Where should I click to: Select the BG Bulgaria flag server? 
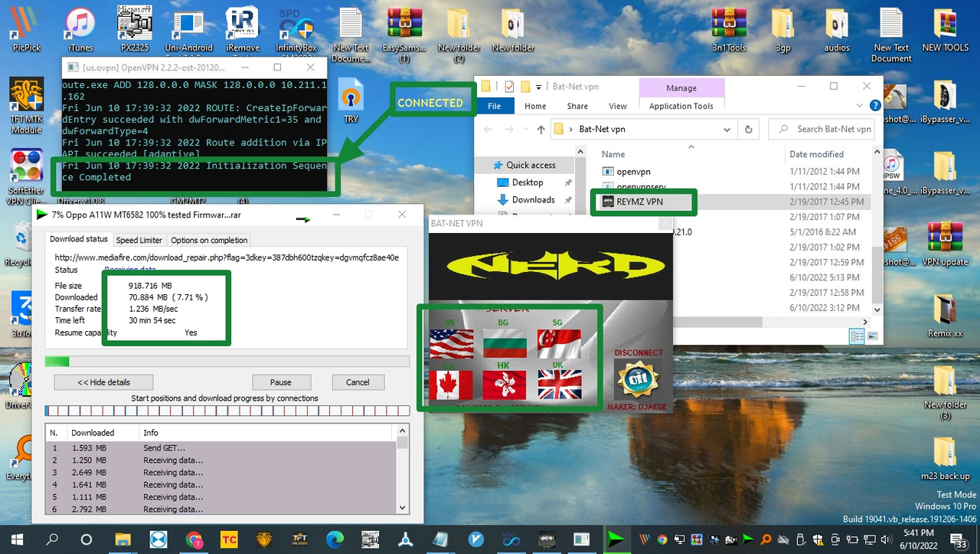(x=505, y=343)
